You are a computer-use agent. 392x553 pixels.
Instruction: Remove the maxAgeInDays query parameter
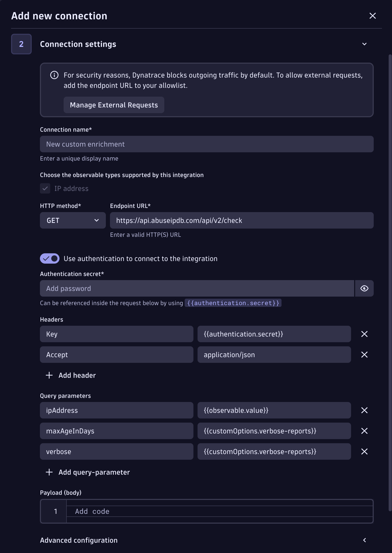(x=364, y=431)
